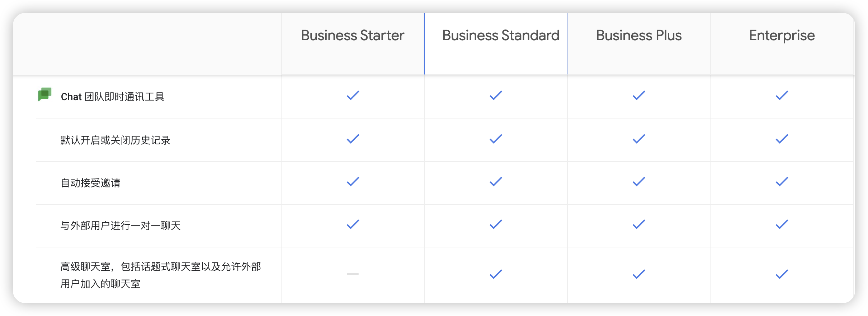The width and height of the screenshot is (868, 316).
Task: Open the Business Plus column header
Action: click(x=639, y=36)
